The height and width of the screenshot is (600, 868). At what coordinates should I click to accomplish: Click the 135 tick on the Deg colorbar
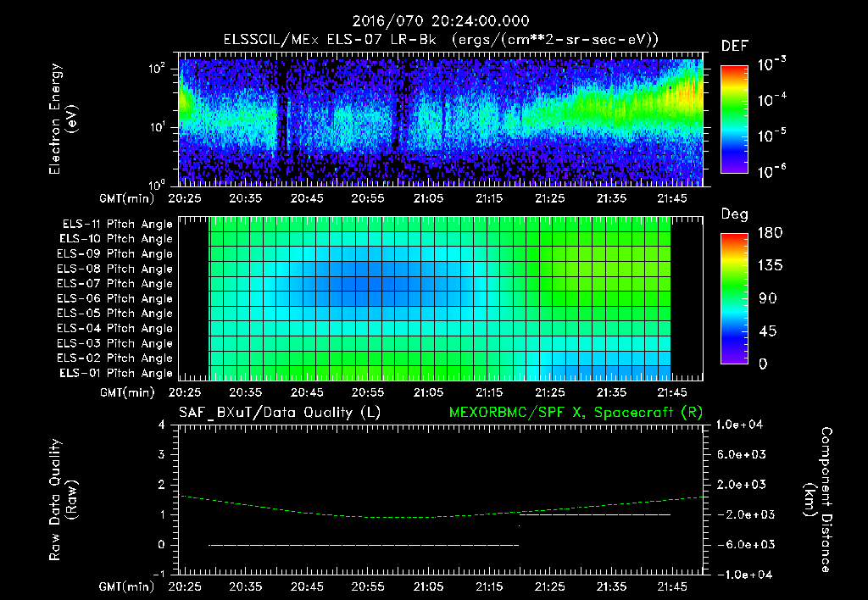click(770, 266)
